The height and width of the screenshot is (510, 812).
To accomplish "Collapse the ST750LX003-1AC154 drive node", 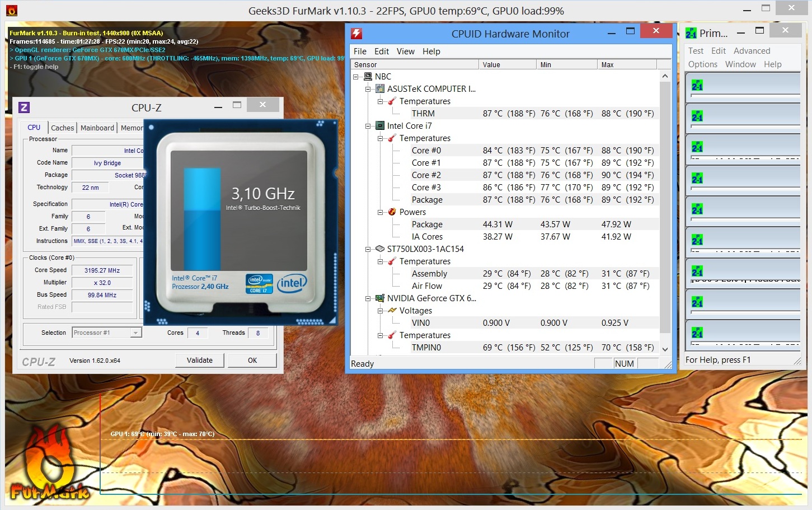I will click(x=368, y=249).
